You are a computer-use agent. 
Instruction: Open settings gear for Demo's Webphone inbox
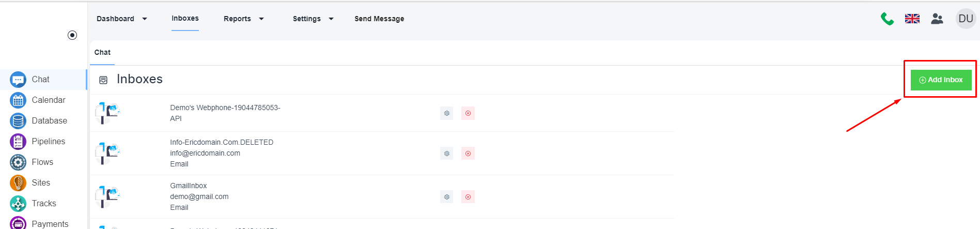[x=447, y=113]
